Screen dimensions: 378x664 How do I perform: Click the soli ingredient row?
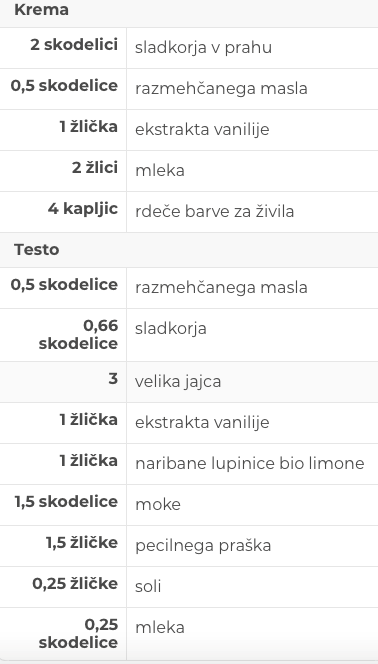coord(189,587)
